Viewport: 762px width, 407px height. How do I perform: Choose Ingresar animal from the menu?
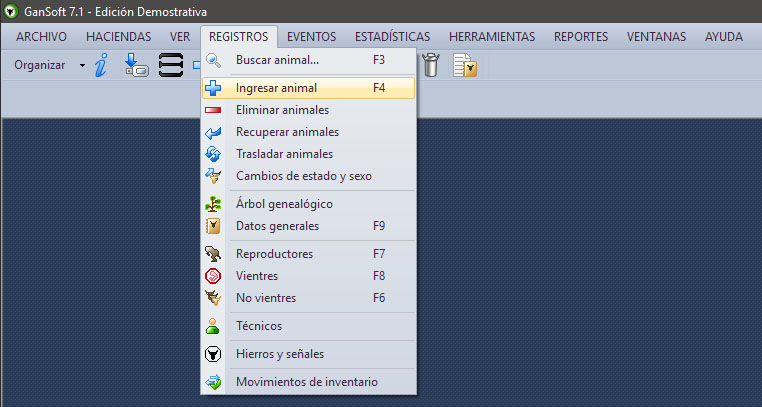[x=309, y=88]
